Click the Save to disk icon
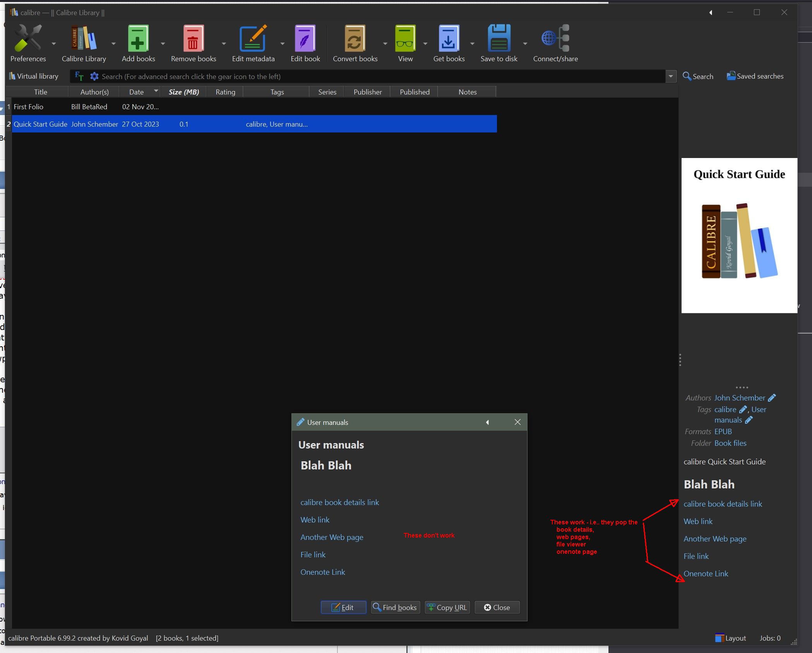 pyautogui.click(x=499, y=39)
